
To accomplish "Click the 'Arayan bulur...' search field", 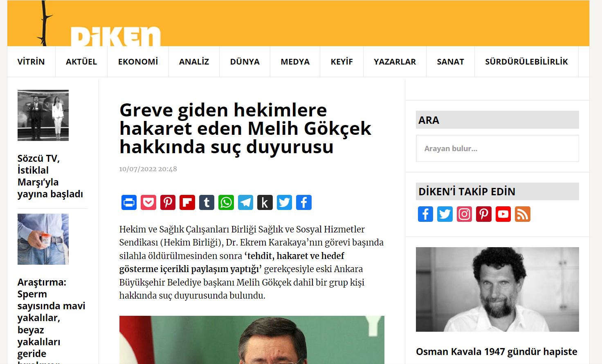I will [x=497, y=148].
